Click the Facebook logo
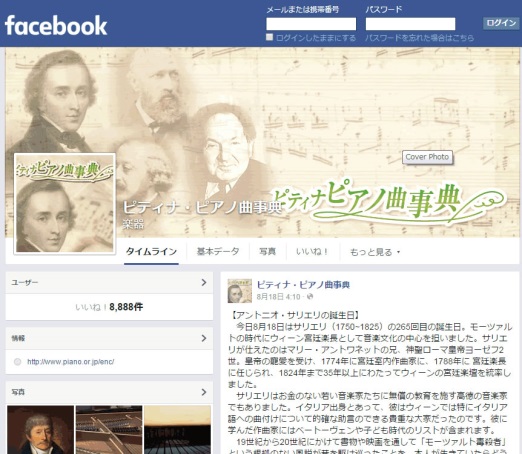This screenshot has height=454, width=522. click(56, 25)
